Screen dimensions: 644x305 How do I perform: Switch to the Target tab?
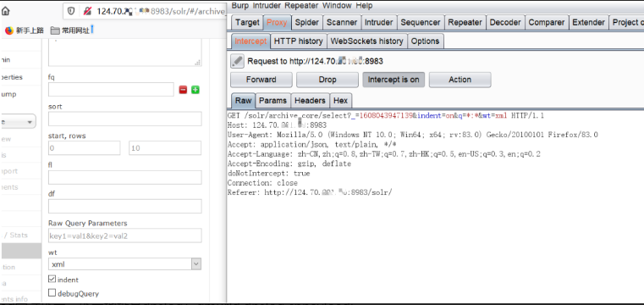(x=247, y=23)
